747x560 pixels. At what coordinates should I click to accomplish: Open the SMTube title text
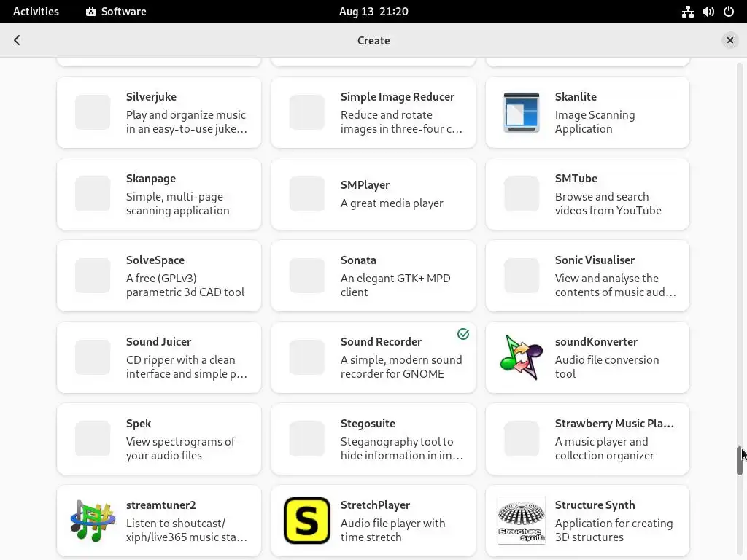(576, 179)
